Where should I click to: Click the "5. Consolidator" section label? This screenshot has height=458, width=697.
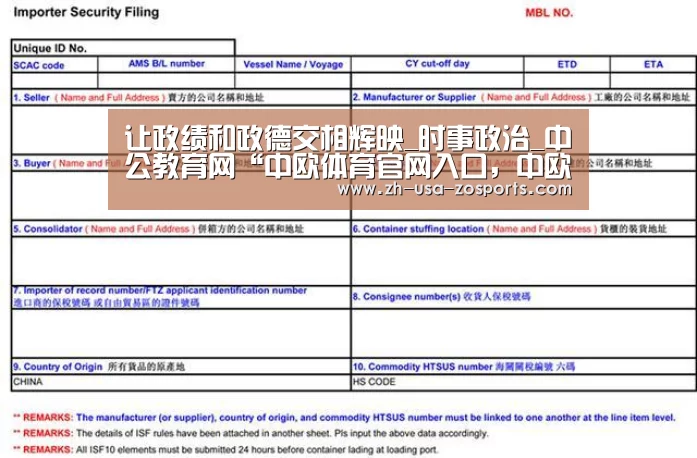click(x=48, y=229)
